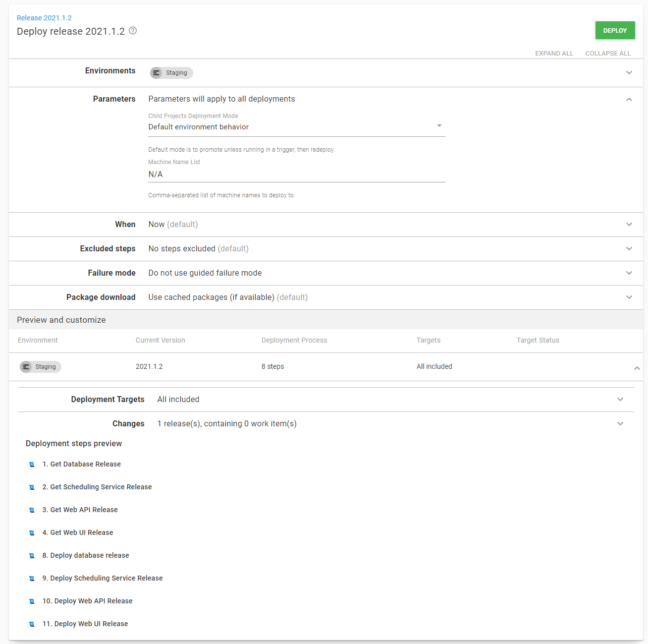648x644 pixels.
Task: Click the Staging environment icon in the preview table
Action: [x=26, y=367]
